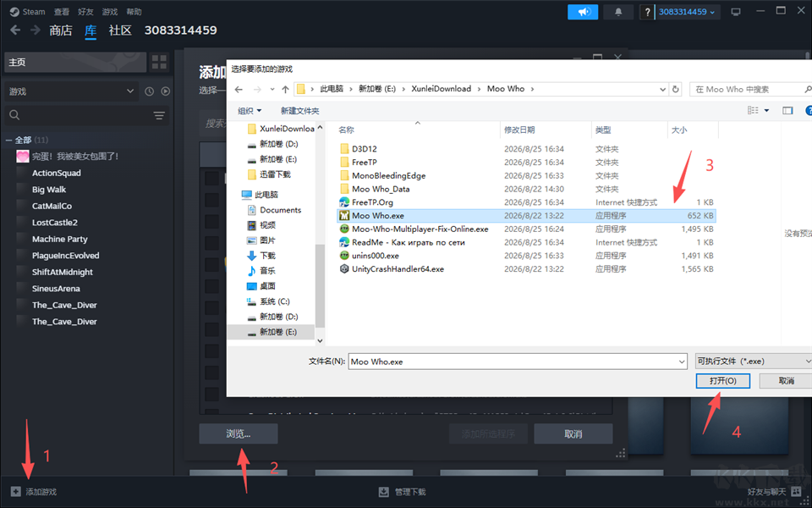Toggle the library grid view icon
This screenshot has height=508, width=812.
160,62
